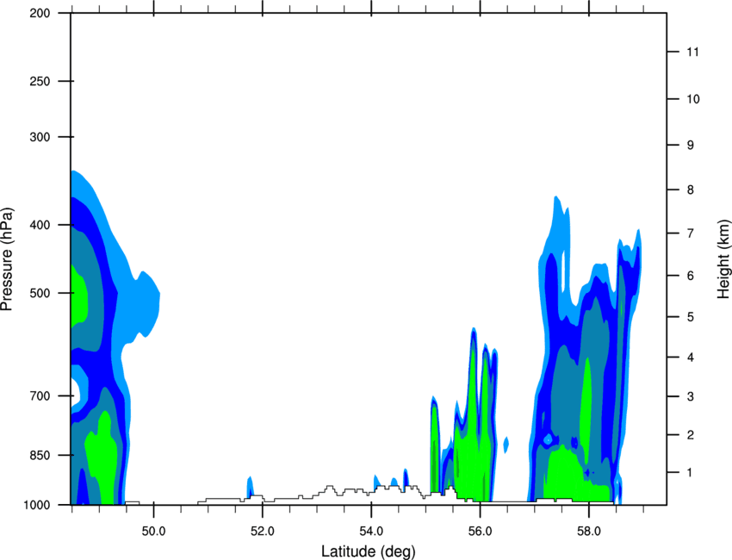Pick the 5 km height label
This screenshot has height=560, width=732.
pos(691,317)
